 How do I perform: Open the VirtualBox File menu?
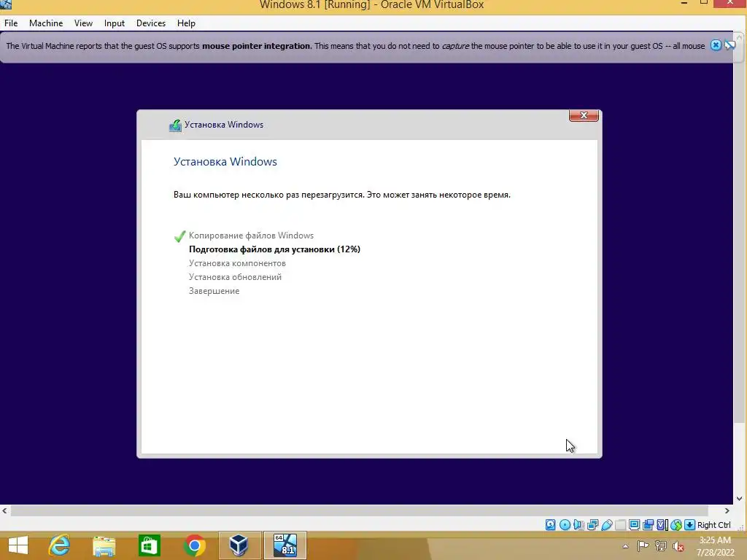click(11, 23)
